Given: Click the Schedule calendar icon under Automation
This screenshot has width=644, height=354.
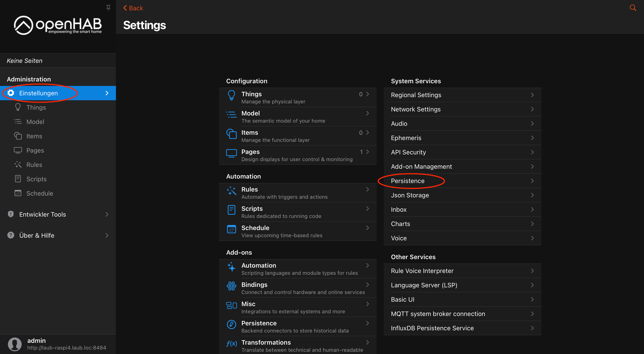Looking at the screenshot, I should (231, 229).
